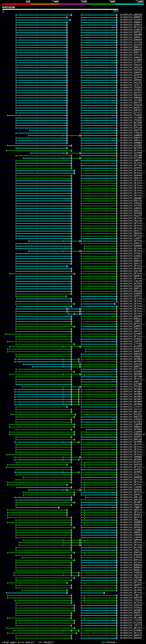This screenshot has height=644, width=146.
Task: Select the UniRef100_B9F522 hit label
Action: 131,32
